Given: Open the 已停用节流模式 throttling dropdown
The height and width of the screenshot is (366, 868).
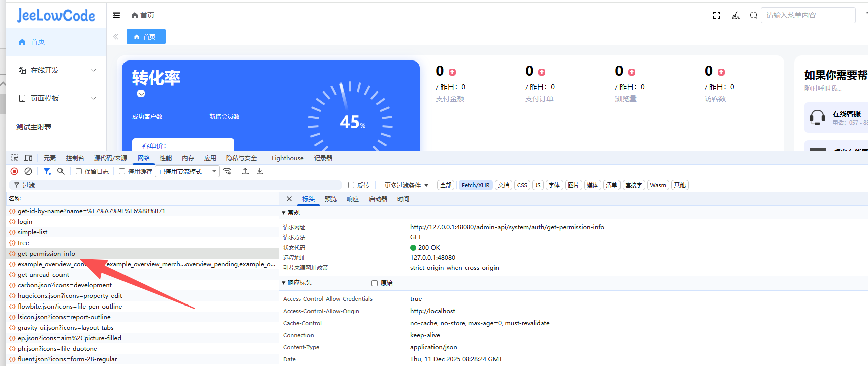Looking at the screenshot, I should pos(188,171).
